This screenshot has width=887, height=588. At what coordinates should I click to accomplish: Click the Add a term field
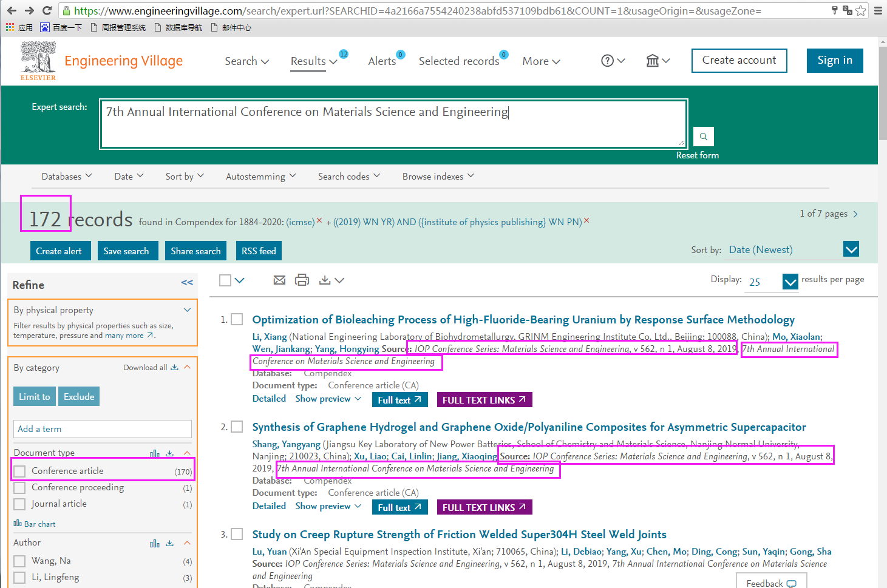click(x=103, y=429)
